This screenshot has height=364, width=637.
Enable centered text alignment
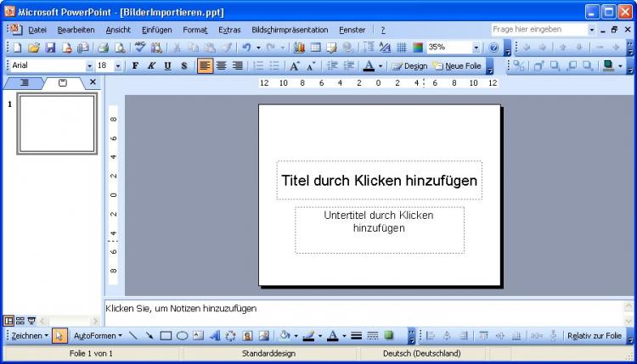pos(222,66)
